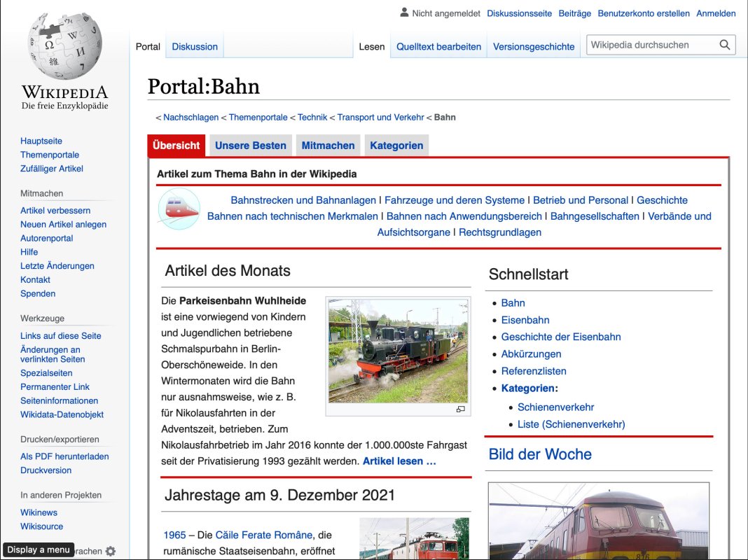Click the red train portal icon
The height and width of the screenshot is (560, 748).
[x=179, y=209]
